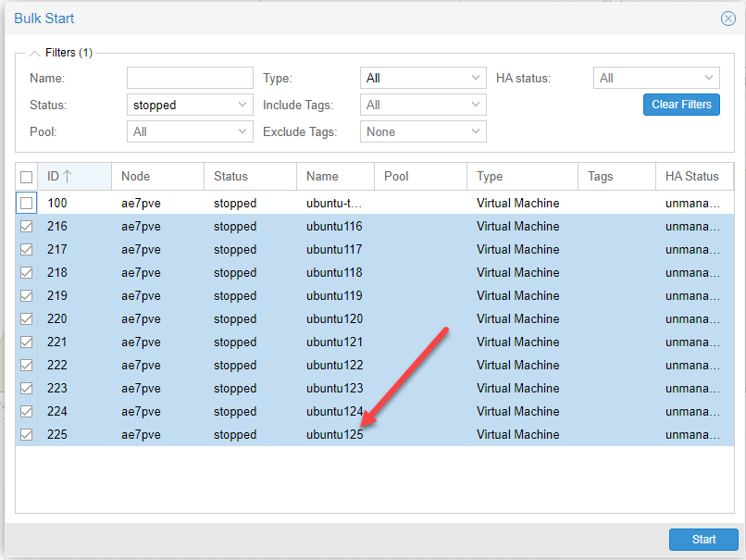This screenshot has height=560, width=746.
Task: Uncheck the box for VM 221
Action: tap(27, 342)
